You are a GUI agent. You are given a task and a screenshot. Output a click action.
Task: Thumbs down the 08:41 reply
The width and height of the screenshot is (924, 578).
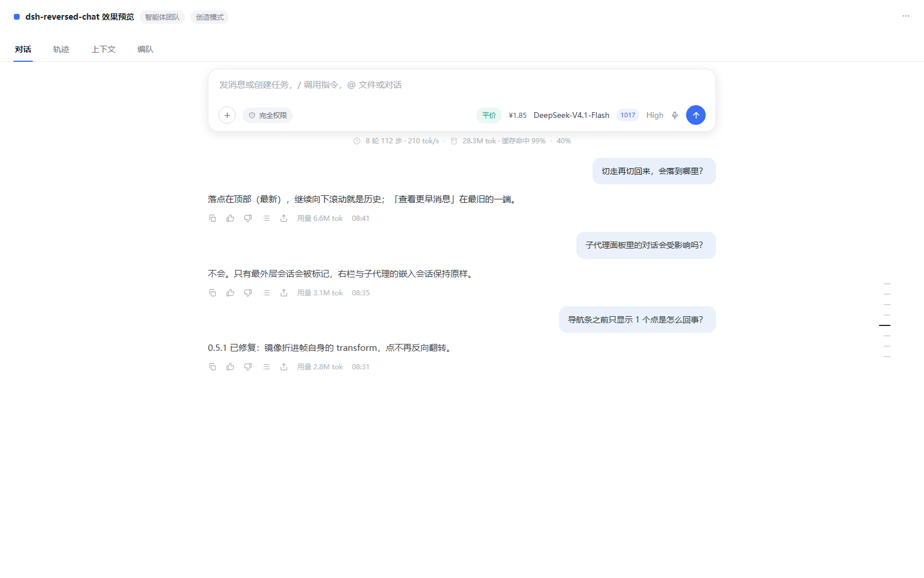point(248,218)
